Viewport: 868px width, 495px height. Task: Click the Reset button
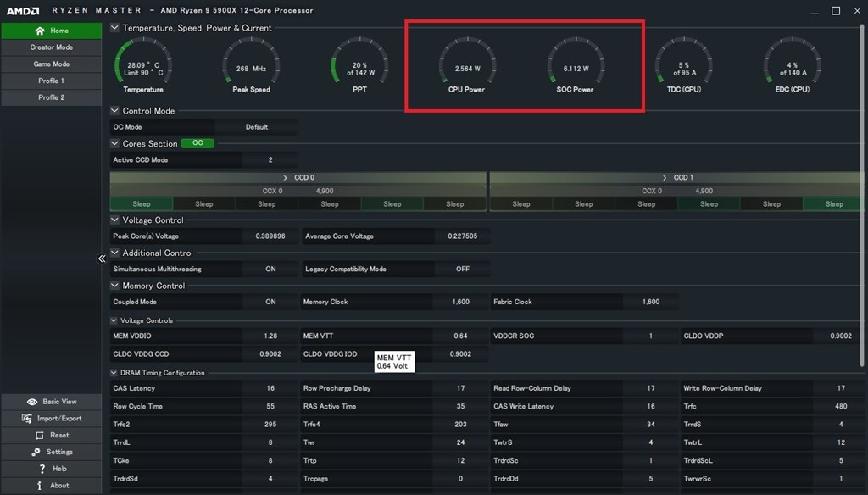coord(52,435)
